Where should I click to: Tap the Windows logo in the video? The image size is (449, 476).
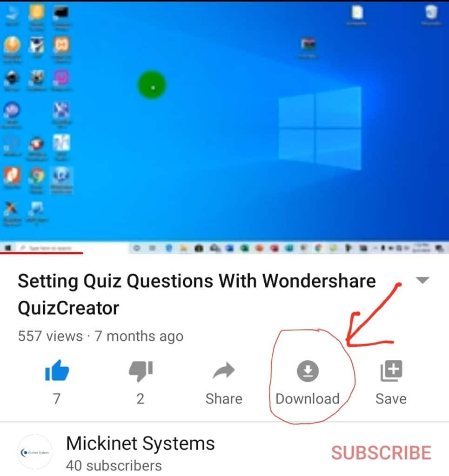point(320,128)
